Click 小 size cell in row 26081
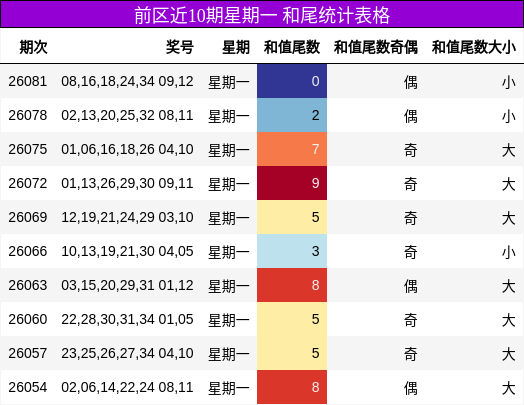 click(x=509, y=82)
